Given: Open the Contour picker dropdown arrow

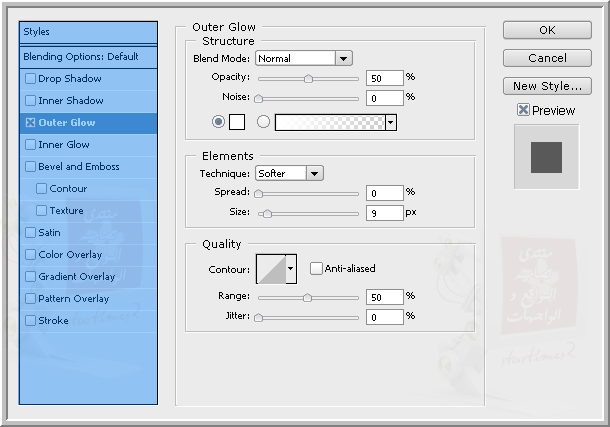Looking at the screenshot, I should click(x=291, y=268).
